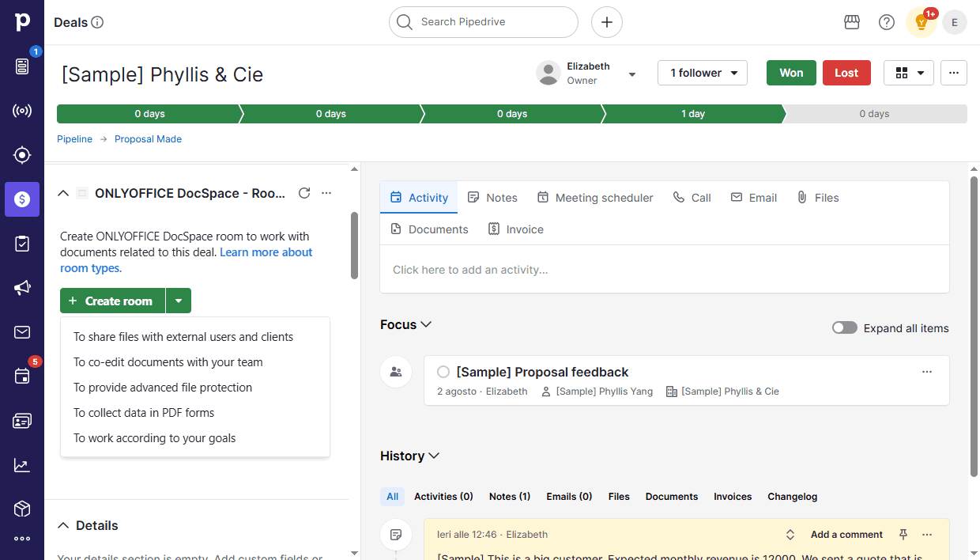Select To collect data in PDF forms
Screen dimensions: 980x560
coord(194,413)
